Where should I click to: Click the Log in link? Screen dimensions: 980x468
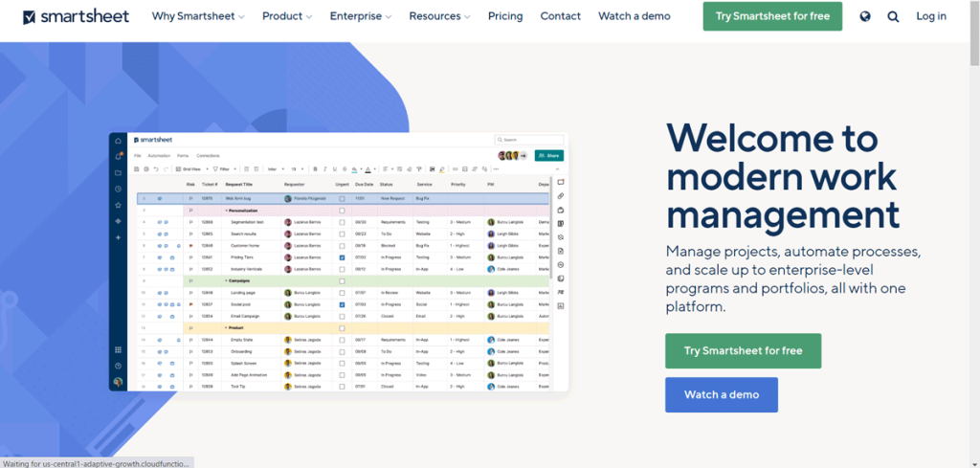pos(931,16)
